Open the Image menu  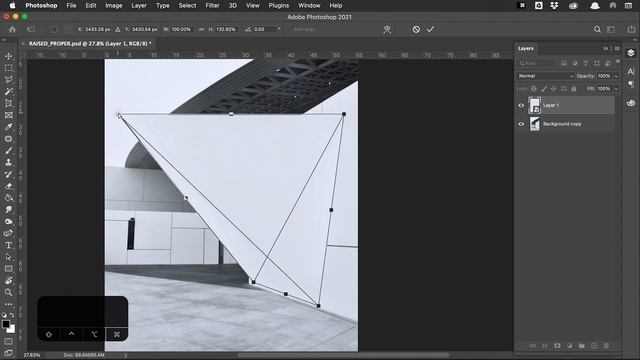114,5
